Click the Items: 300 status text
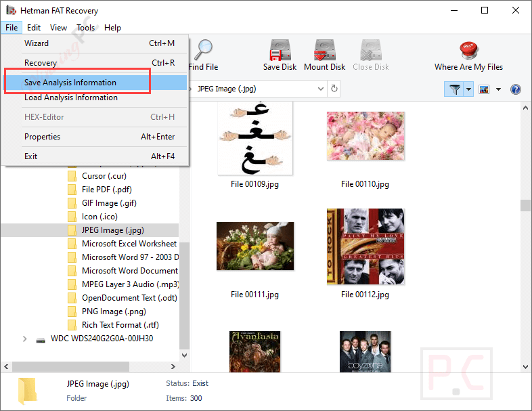Image resolution: width=532 pixels, height=411 pixels. [184, 398]
